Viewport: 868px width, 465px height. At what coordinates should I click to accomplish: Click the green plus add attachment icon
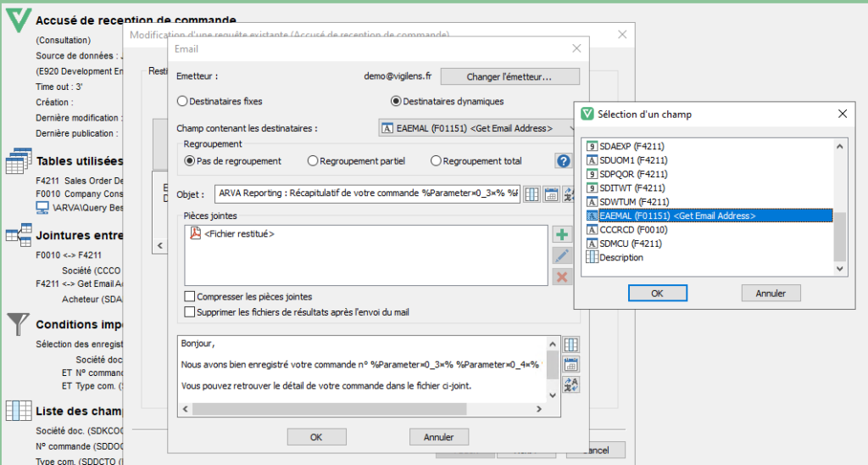tap(561, 234)
